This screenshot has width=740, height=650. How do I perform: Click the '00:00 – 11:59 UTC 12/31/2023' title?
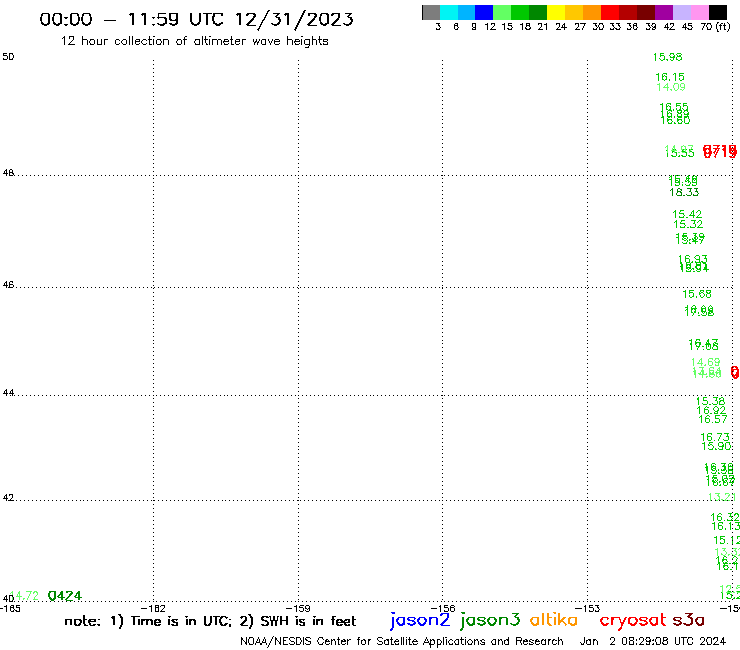click(196, 19)
